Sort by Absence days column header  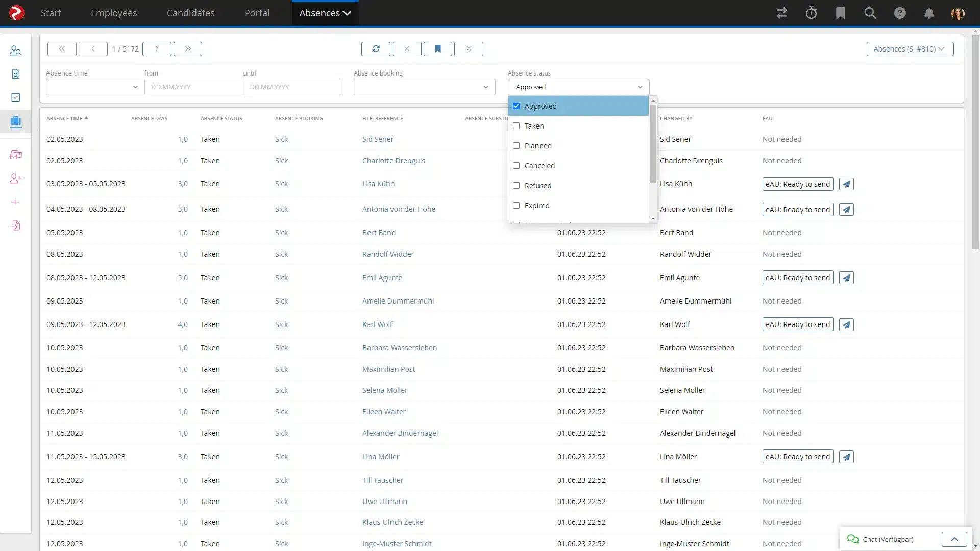tap(149, 118)
